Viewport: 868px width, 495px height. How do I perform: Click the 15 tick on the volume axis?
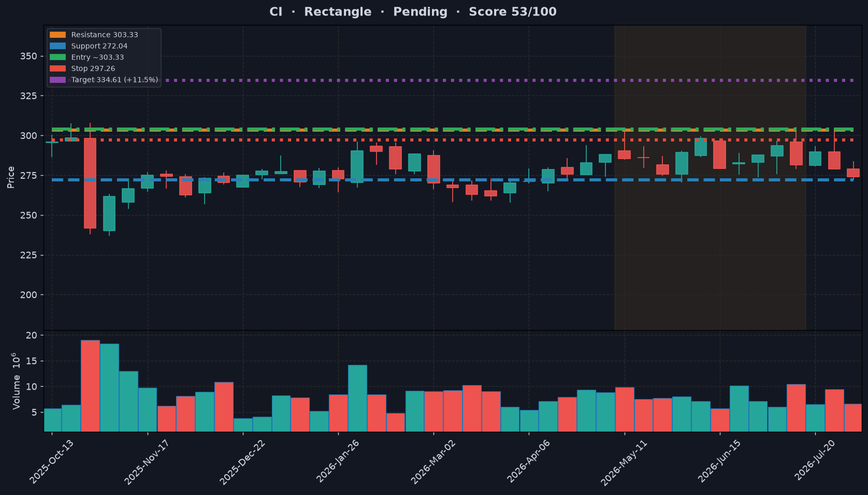pos(32,361)
